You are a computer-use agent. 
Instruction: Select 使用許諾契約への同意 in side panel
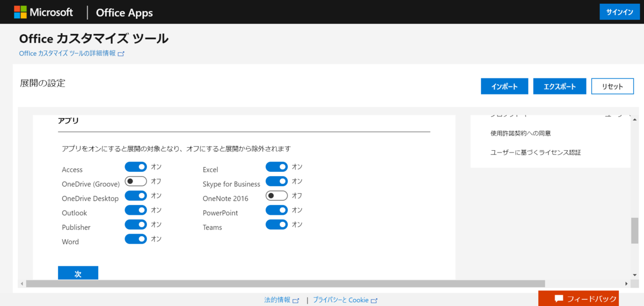521,133
